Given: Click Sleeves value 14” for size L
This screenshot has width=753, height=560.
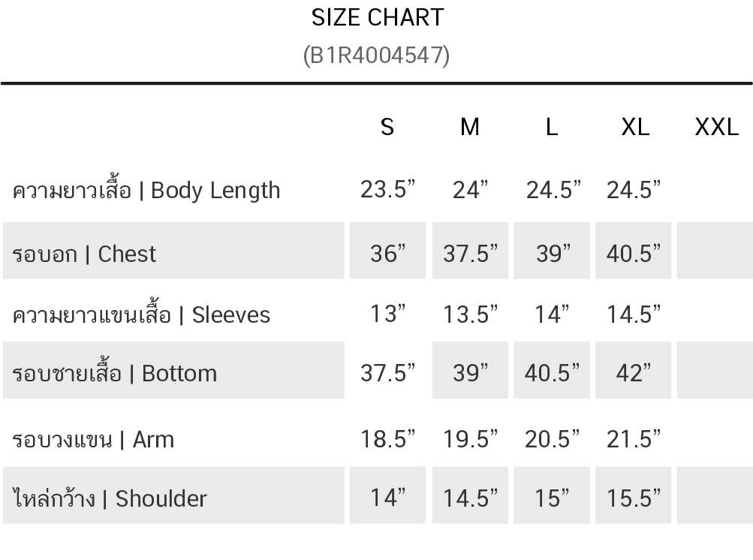Looking at the screenshot, I should [x=553, y=314].
